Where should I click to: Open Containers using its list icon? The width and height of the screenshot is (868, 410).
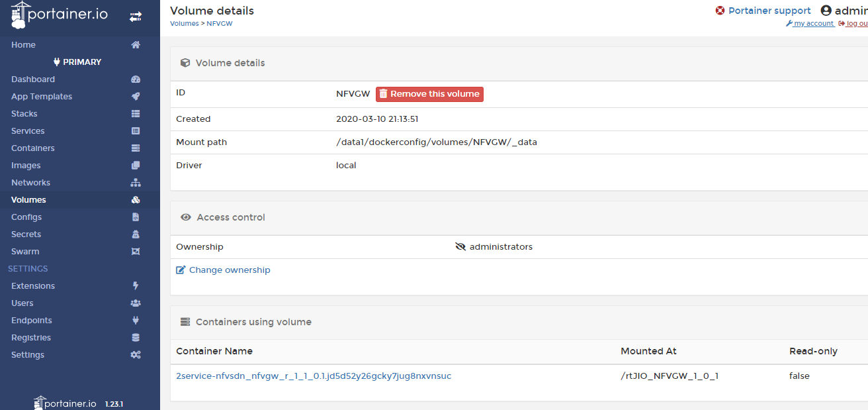click(136, 148)
